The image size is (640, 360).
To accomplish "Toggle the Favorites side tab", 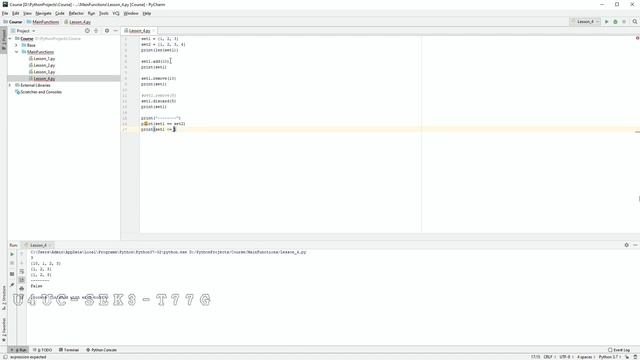I will pos(4,330).
